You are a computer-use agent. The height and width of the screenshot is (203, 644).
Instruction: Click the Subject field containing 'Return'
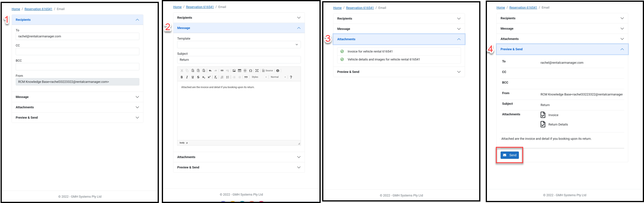[239, 60]
